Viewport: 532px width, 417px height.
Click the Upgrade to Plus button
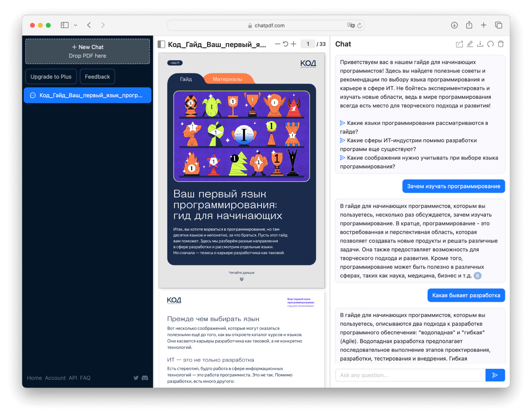coord(51,76)
